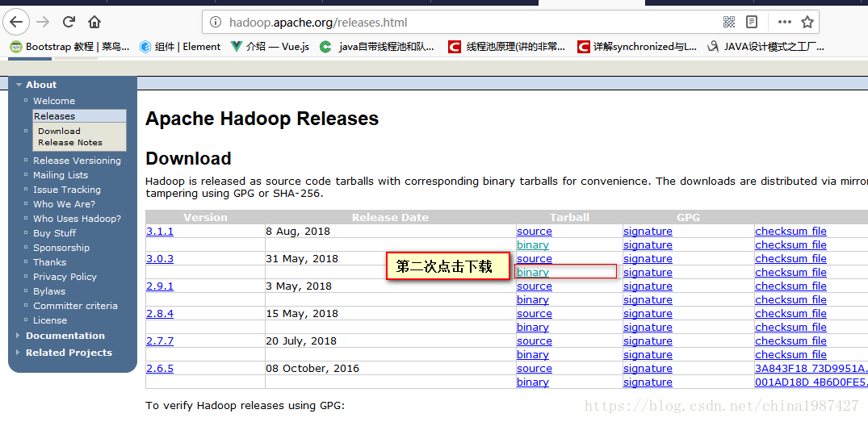Image resolution: width=868 pixels, height=422 pixels.
Task: Download binary tarball for 2.8.4
Action: pos(533,328)
